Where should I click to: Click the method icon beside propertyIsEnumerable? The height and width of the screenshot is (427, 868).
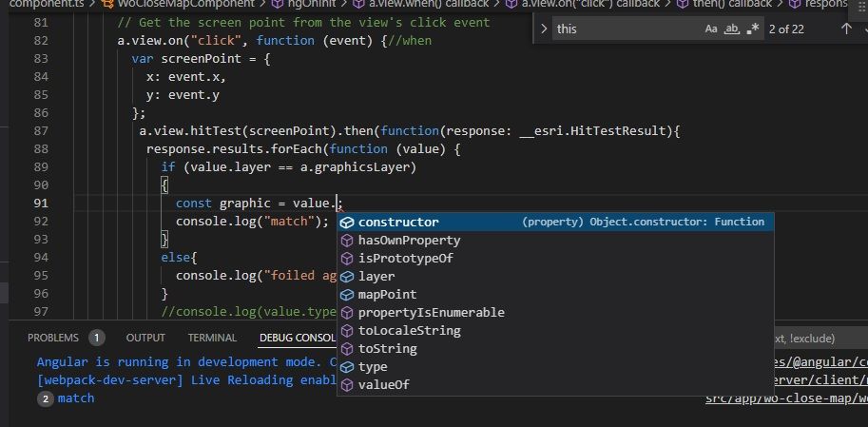pyautogui.click(x=347, y=313)
